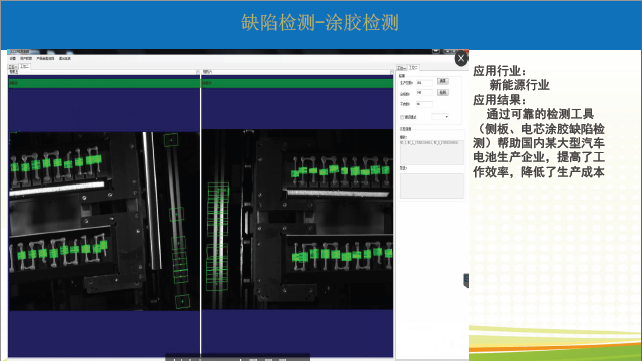
Task: Click the app icon in the inspection software title bar
Action: (9, 52)
